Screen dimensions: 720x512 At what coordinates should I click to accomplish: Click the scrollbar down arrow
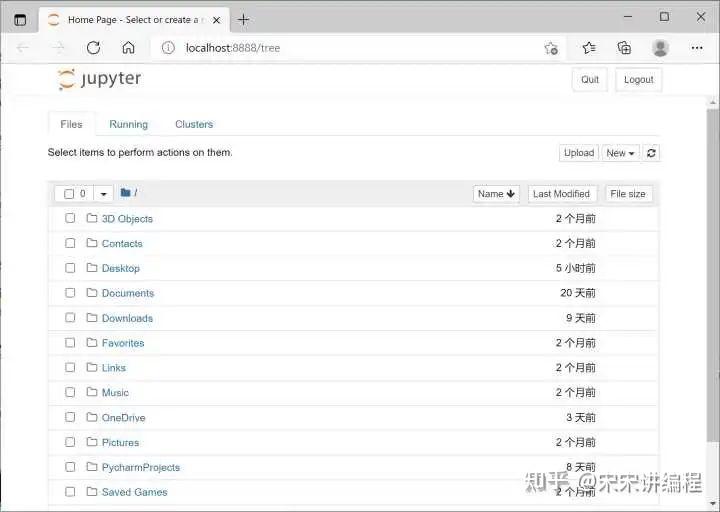[713, 503]
